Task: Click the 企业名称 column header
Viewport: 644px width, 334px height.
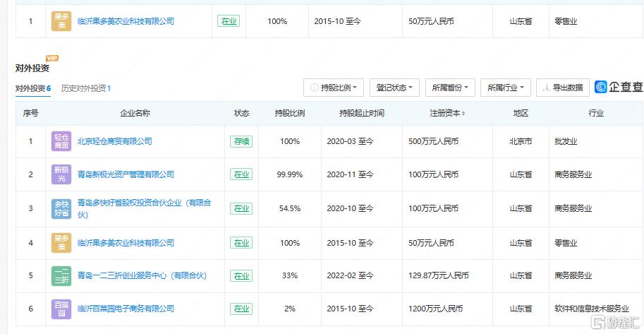Action: [135, 114]
